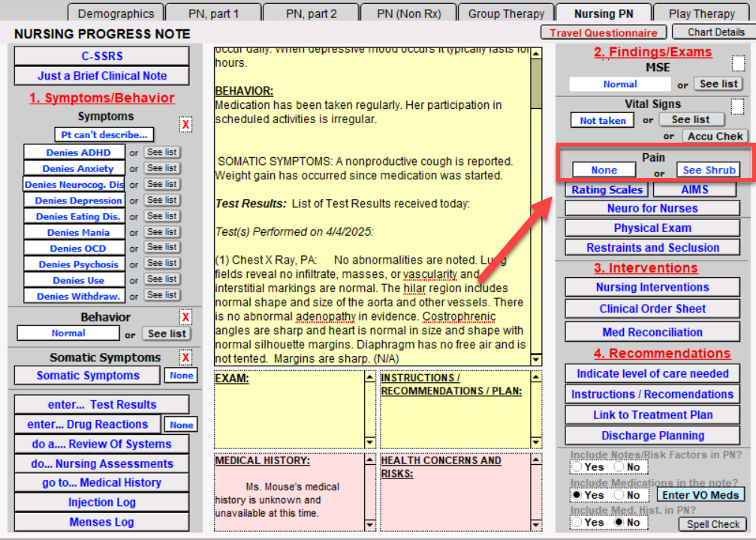Click scroll-down arrow in the EXAM box
Screen dimensions: 756x540
coord(370,442)
